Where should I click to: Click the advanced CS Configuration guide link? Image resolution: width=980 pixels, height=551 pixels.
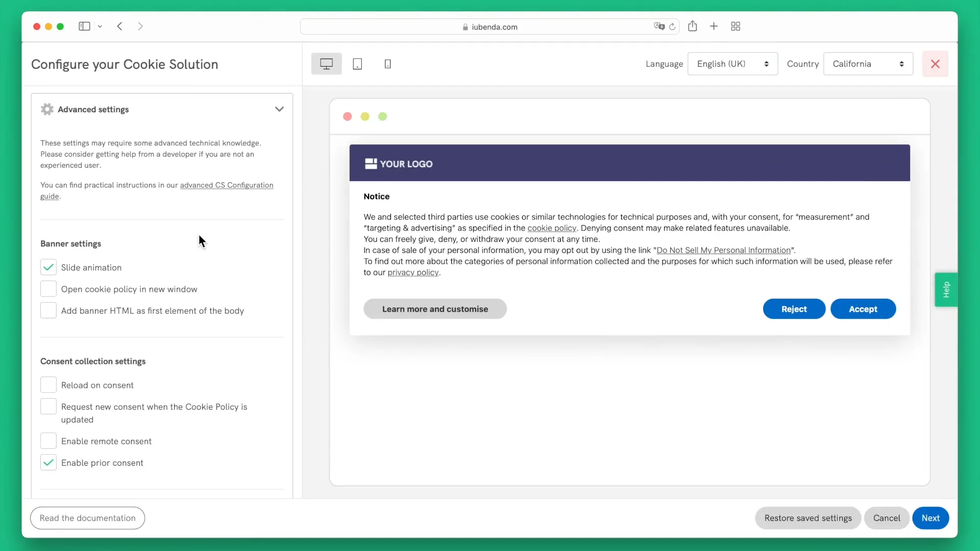tap(156, 190)
